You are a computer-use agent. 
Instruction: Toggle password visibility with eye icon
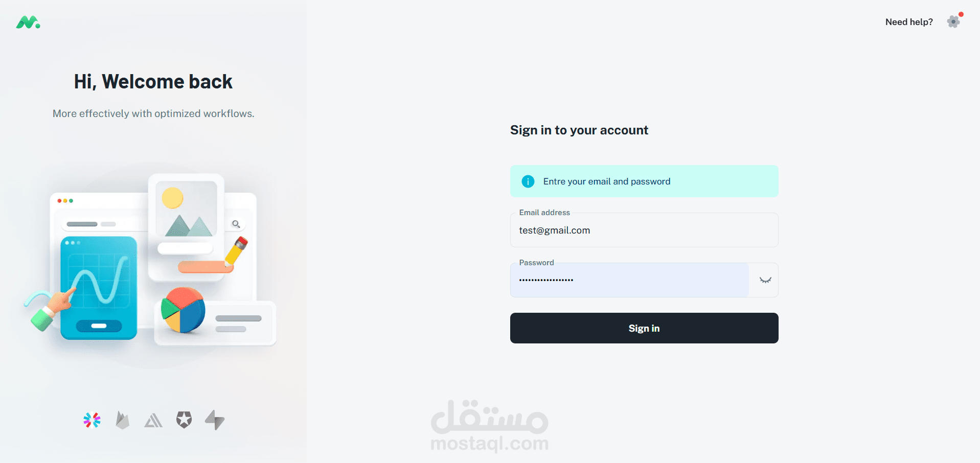click(765, 280)
